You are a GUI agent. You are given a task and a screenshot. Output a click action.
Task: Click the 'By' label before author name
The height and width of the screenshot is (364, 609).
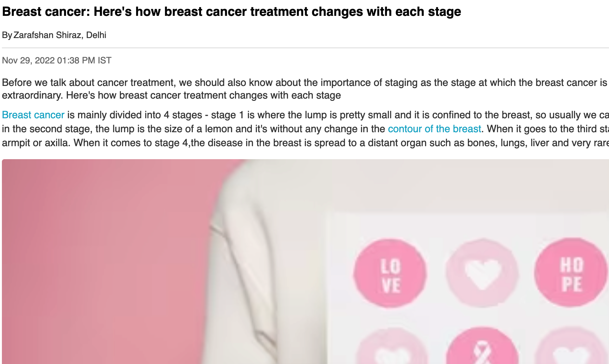tap(7, 35)
